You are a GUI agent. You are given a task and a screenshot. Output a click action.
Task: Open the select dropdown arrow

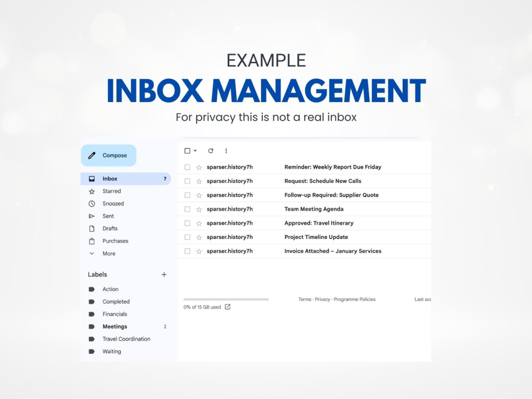click(195, 151)
